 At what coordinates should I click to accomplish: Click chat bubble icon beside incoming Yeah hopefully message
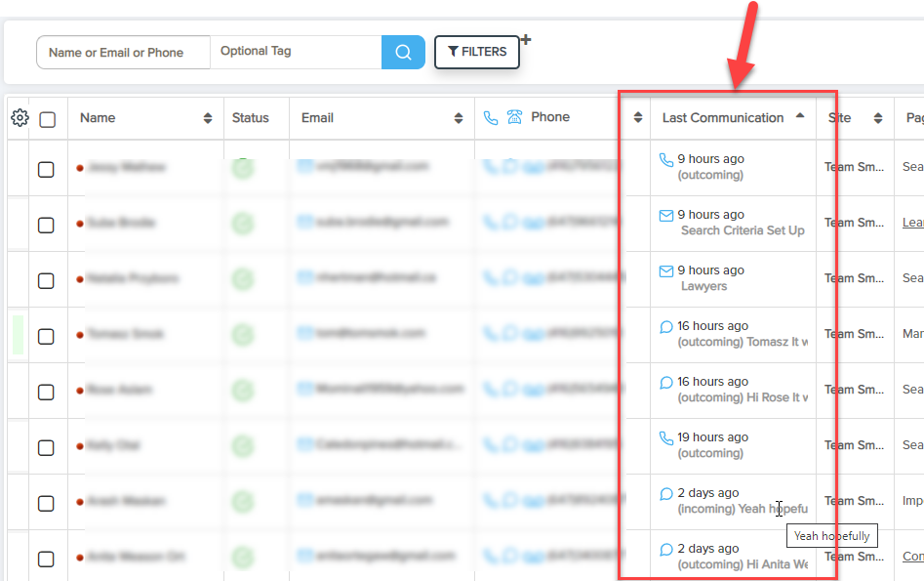coord(666,494)
